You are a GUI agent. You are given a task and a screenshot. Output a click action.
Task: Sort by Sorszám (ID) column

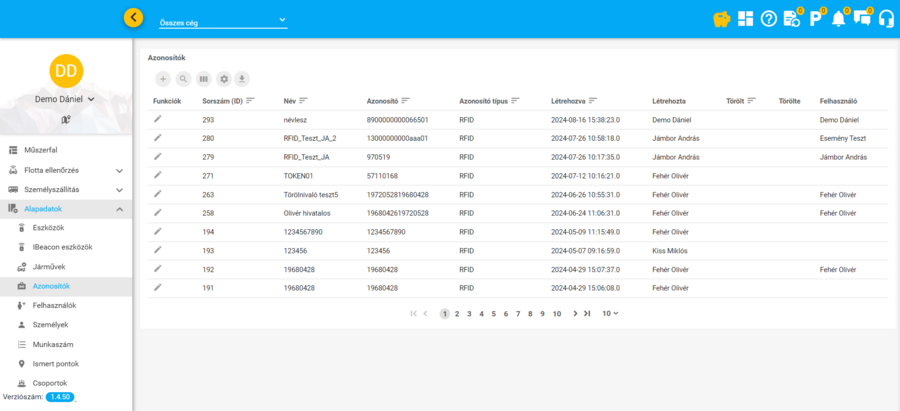250,100
